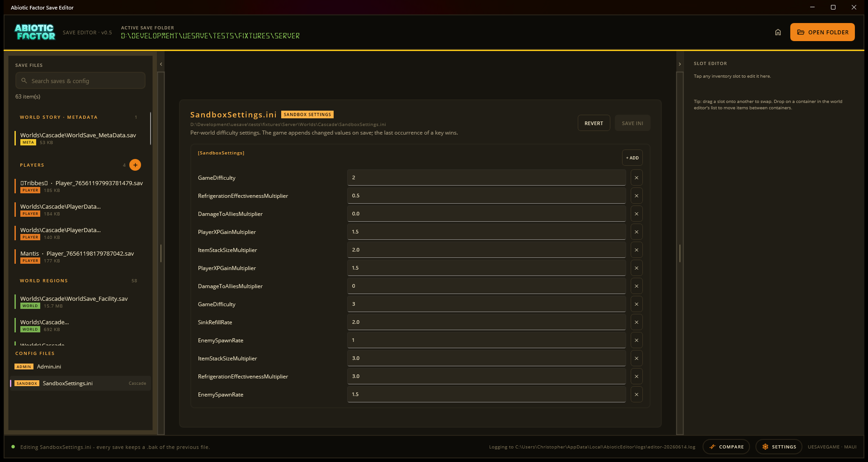Click the search saves & config field

80,81
